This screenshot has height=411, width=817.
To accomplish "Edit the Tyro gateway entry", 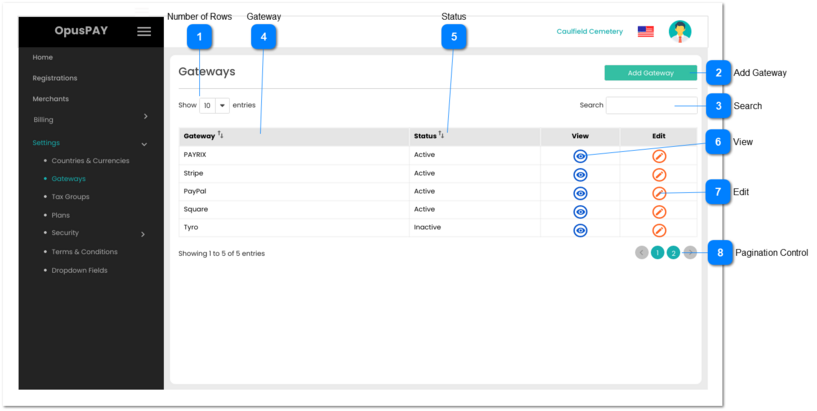I will (x=659, y=230).
